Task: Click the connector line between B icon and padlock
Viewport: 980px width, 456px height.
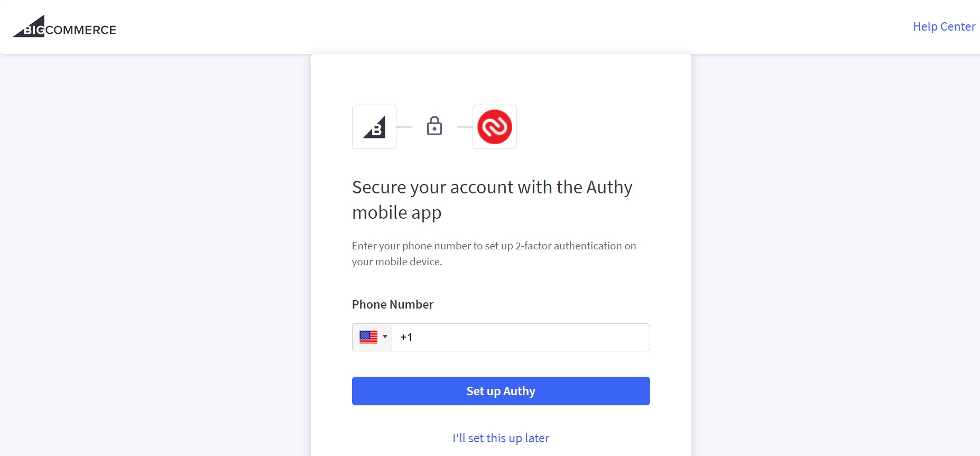Action: 404,127
